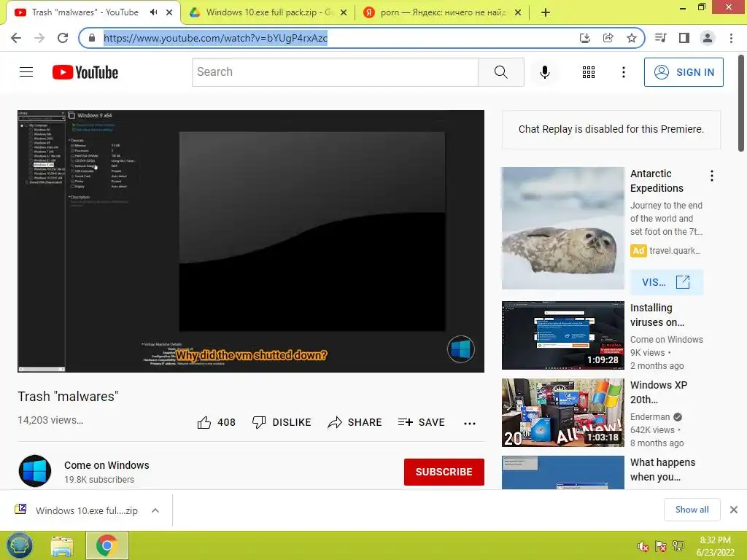This screenshot has width=747, height=560.
Task: Click the channel watermark in video player
Action: click(461, 349)
